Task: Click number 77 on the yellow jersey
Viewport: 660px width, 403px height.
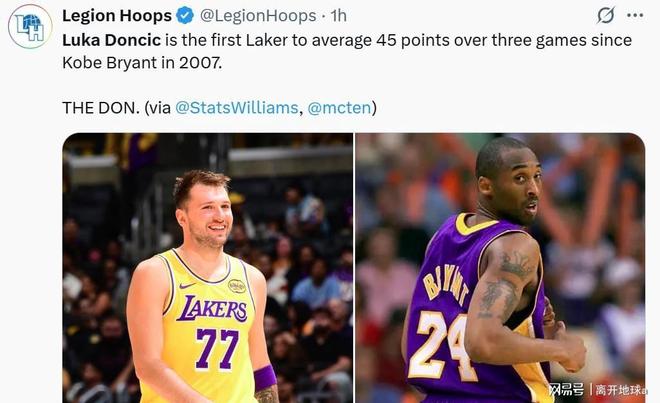Action: [216, 349]
